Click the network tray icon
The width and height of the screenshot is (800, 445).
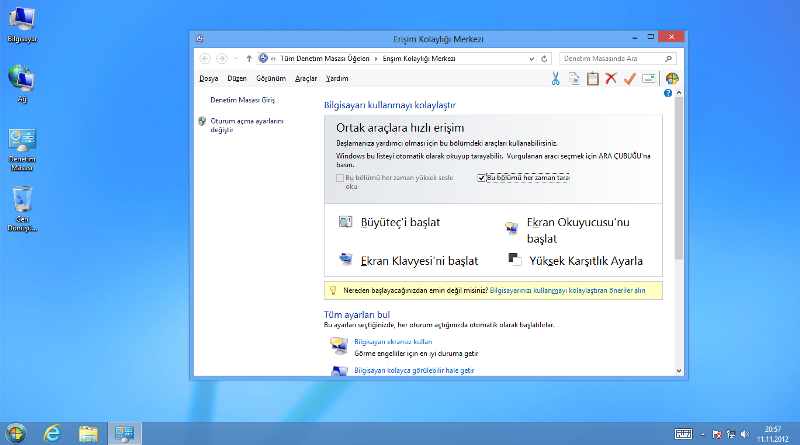tap(731, 434)
